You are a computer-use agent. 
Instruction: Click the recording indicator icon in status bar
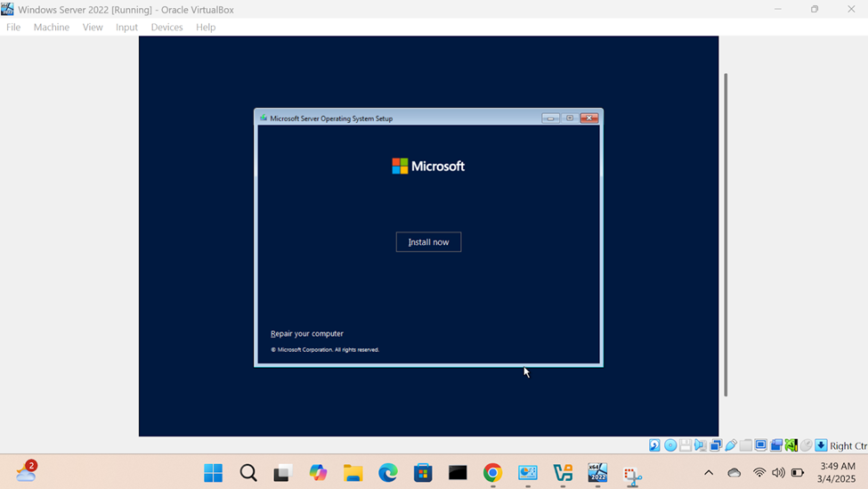click(776, 445)
